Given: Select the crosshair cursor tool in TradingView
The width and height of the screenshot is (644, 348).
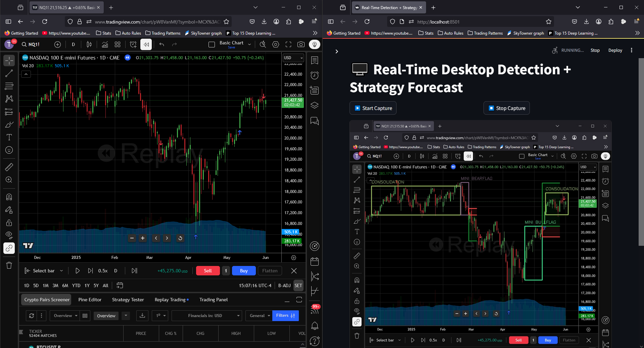Looking at the screenshot, I should click(9, 61).
